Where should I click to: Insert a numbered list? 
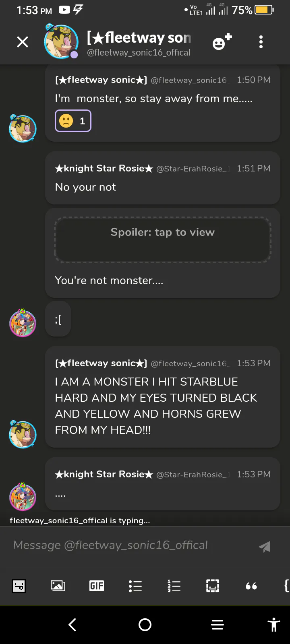[174, 586]
